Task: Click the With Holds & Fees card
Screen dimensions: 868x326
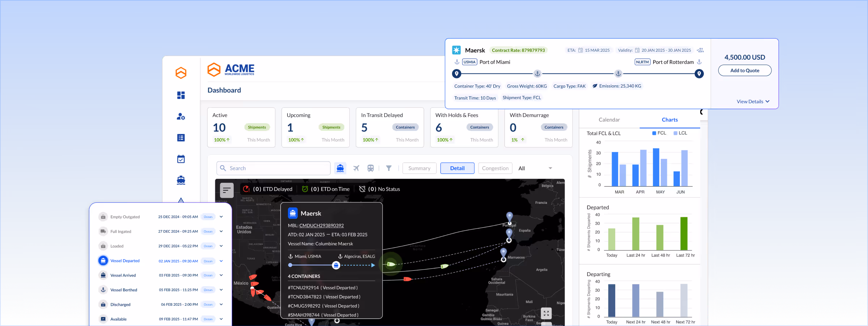Action: [464, 127]
